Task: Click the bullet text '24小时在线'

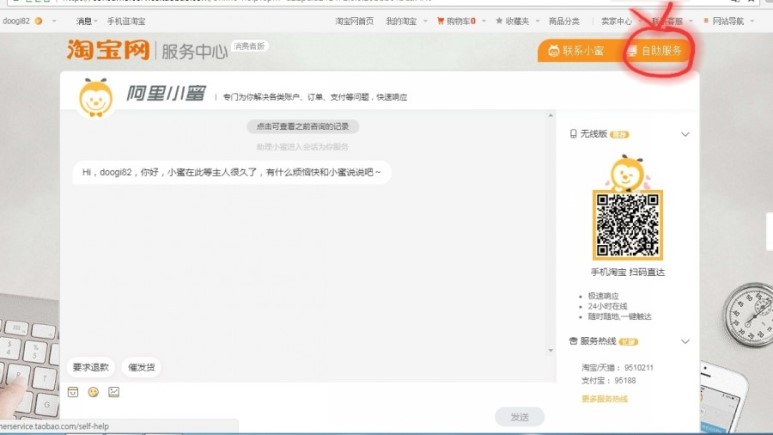Action: coord(607,306)
